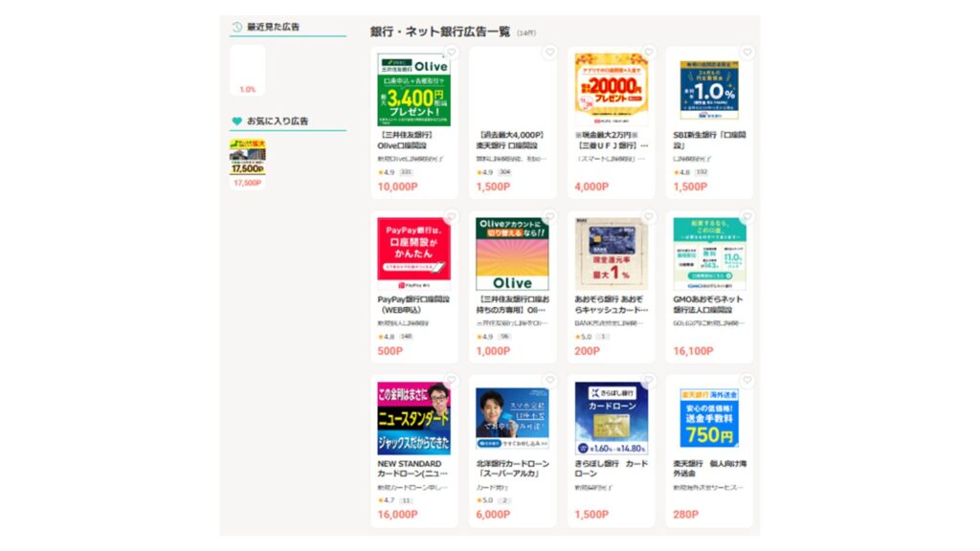Open the 20000円 プレゼント banner image
This screenshot has height=551, width=980.
pos(612,89)
